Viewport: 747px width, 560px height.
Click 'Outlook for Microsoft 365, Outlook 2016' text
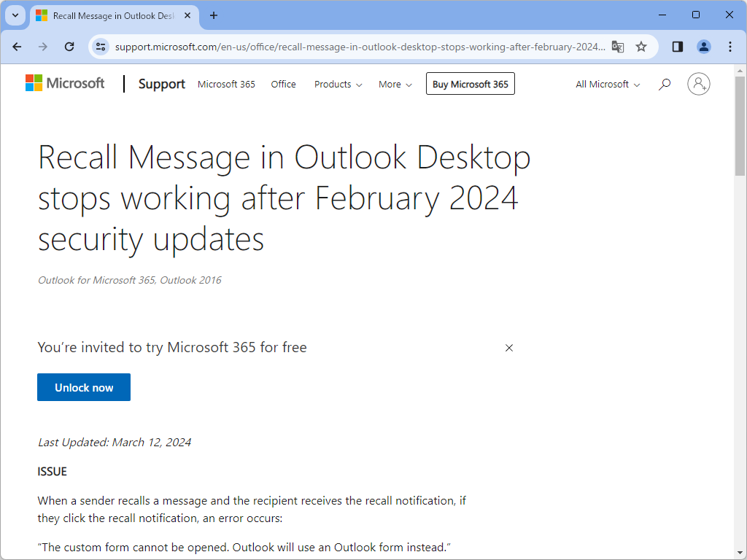[x=130, y=280]
